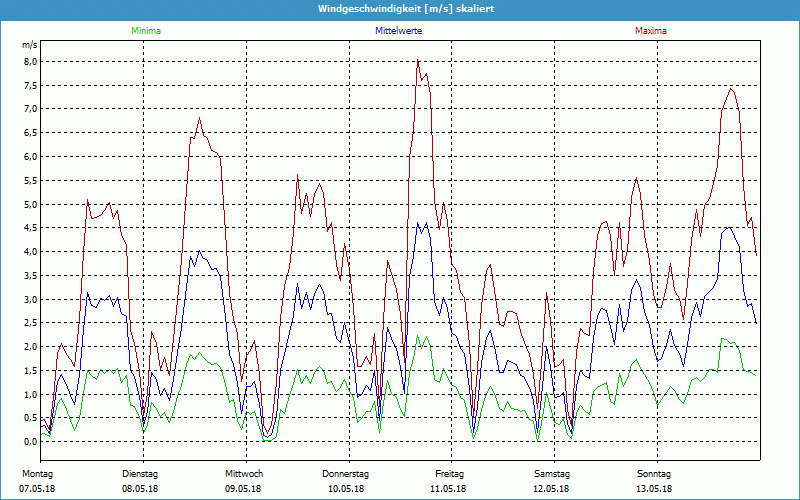This screenshot has width=800, height=500.
Task: Click the 'Freitag' day label
Action: coord(449,474)
